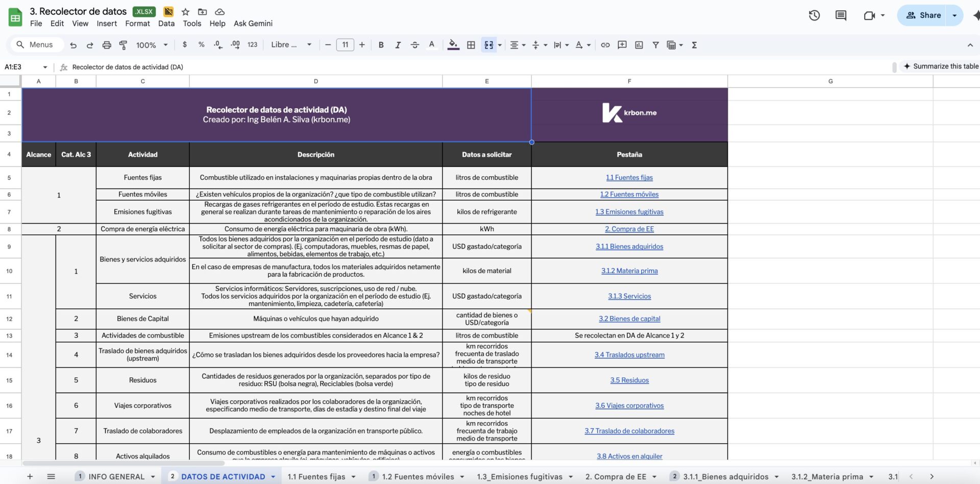The width and height of the screenshot is (980, 484).
Task: Follow the 3.5 Residuos link
Action: (x=629, y=380)
